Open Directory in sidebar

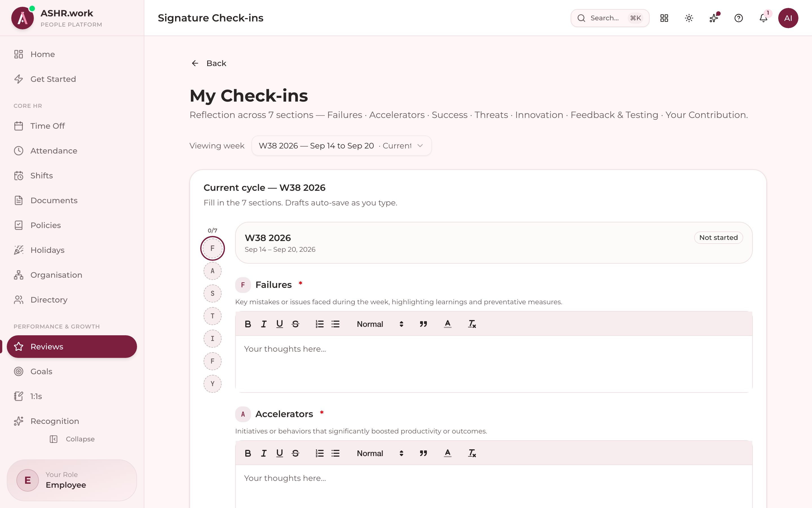click(x=72, y=300)
